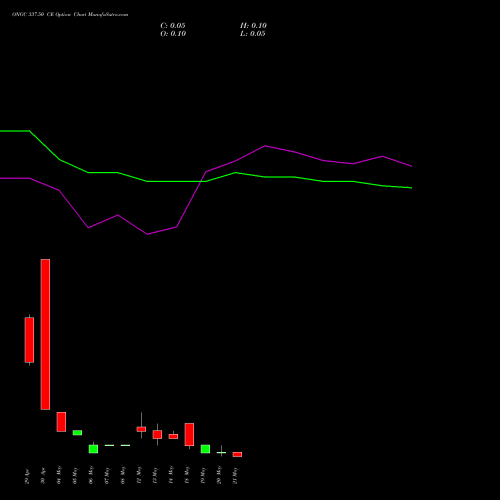Click the 19 May date label

point(203,475)
